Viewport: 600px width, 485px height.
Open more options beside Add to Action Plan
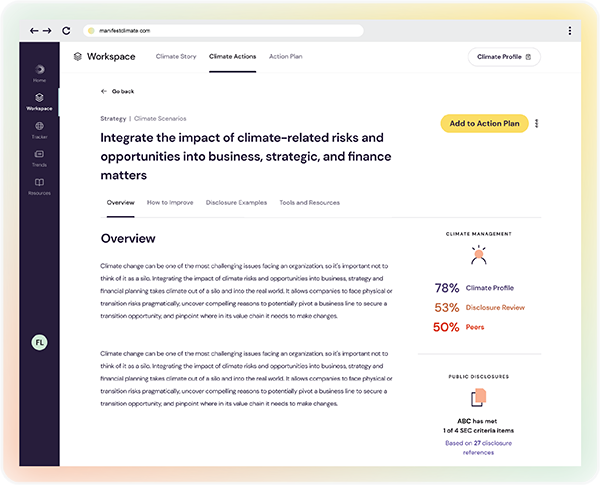(x=537, y=124)
